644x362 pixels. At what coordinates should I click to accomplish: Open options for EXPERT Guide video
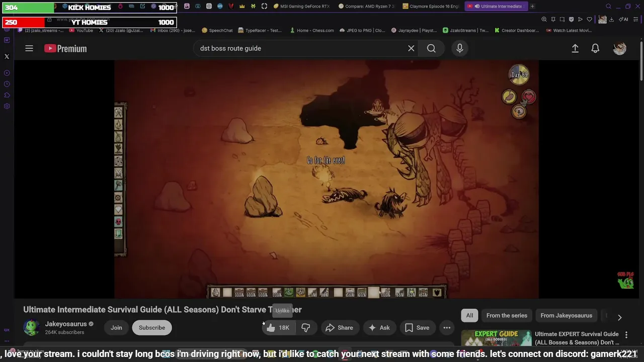(626, 335)
